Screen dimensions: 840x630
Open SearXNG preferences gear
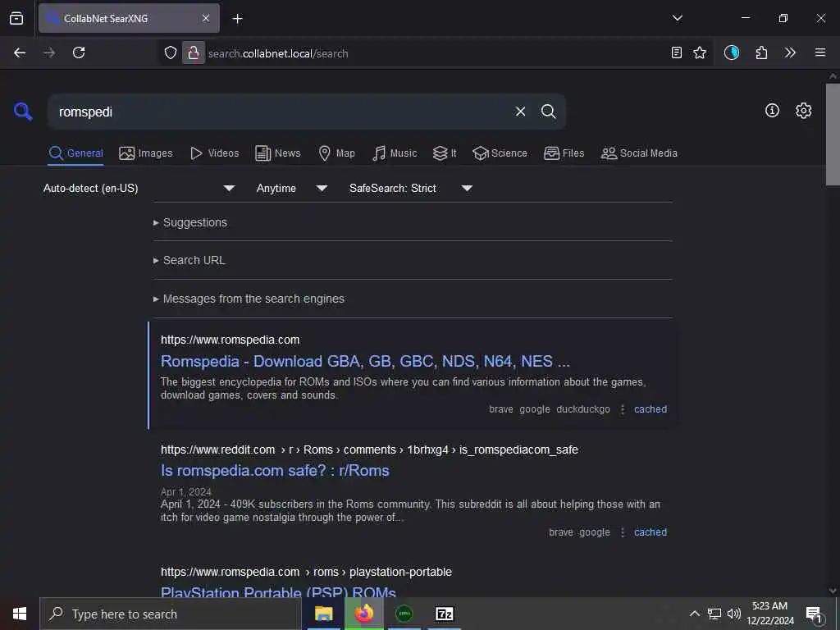tap(804, 111)
